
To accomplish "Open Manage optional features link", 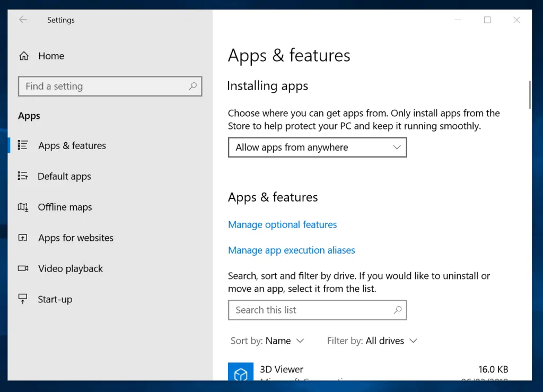I will click(282, 224).
